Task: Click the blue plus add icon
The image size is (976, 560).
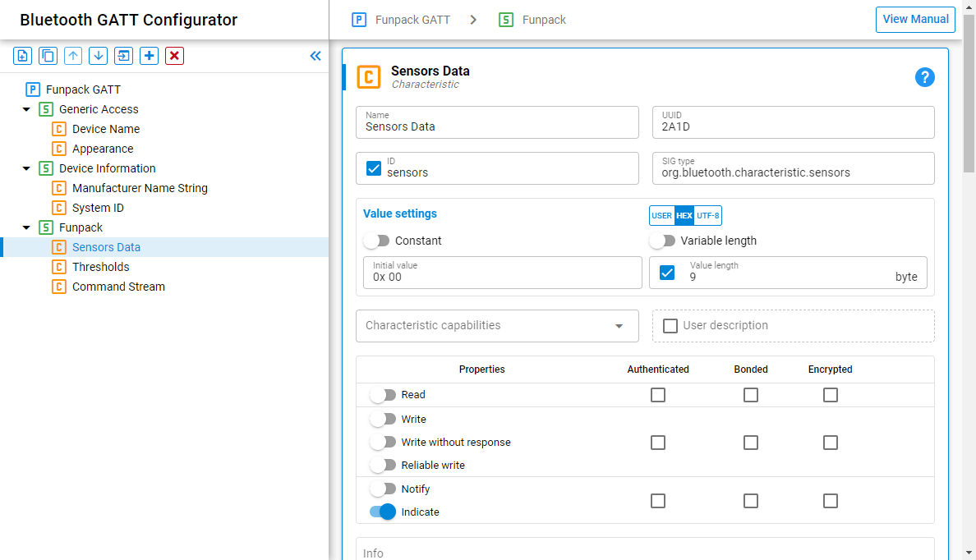Action: pyautogui.click(x=149, y=56)
